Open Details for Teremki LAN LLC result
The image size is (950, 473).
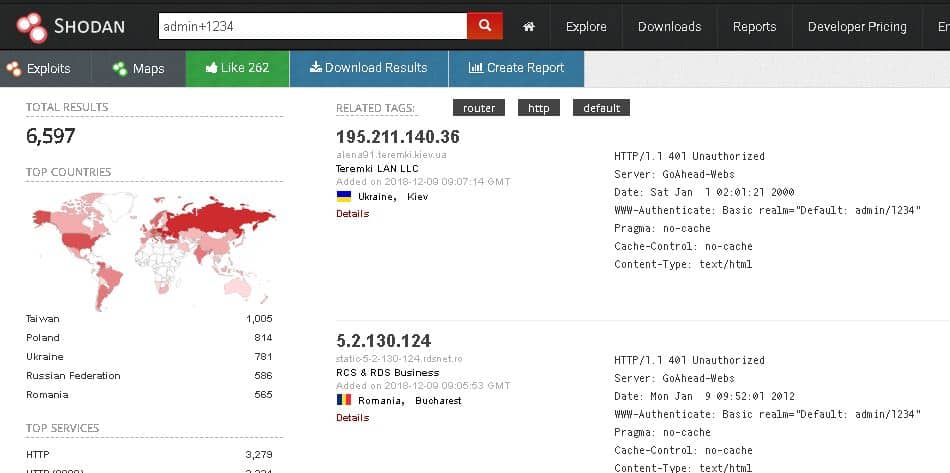tap(352, 213)
